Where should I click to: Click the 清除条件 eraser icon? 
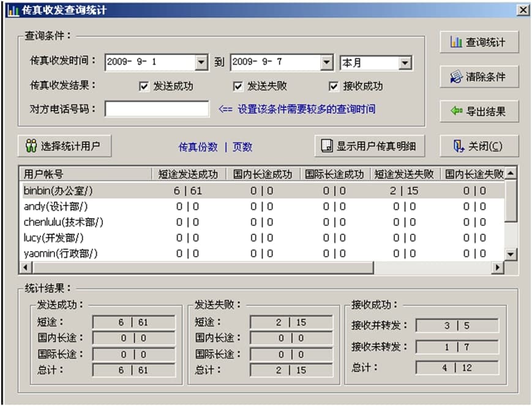(x=455, y=77)
